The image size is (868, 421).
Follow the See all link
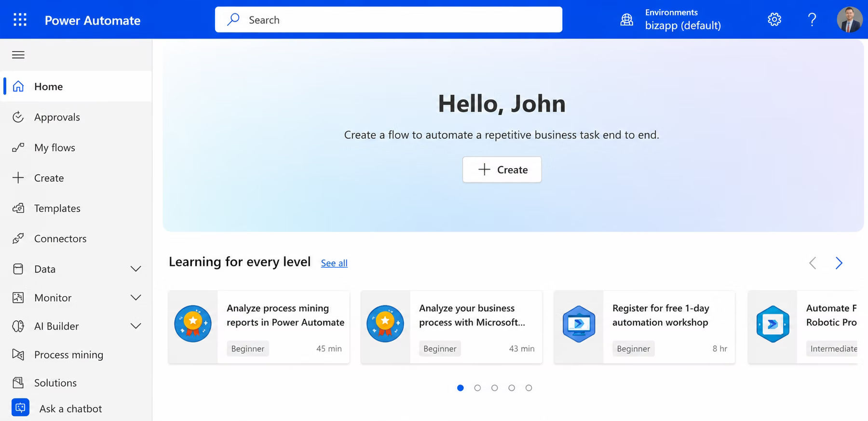(334, 263)
